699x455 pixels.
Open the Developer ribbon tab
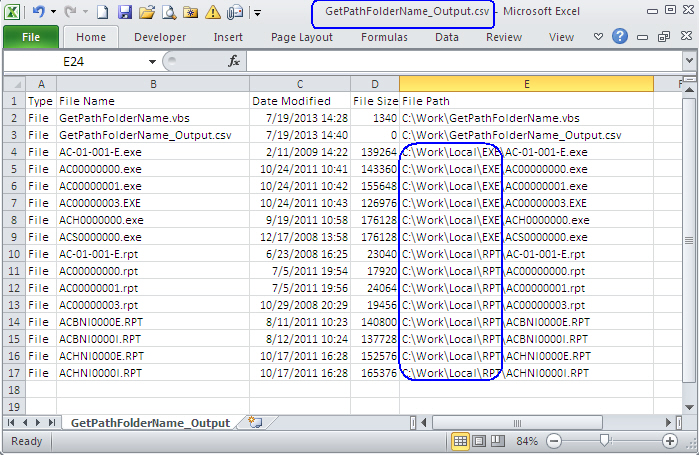pos(160,37)
